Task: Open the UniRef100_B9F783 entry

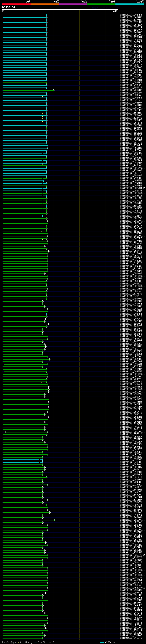Action: [131, 67]
